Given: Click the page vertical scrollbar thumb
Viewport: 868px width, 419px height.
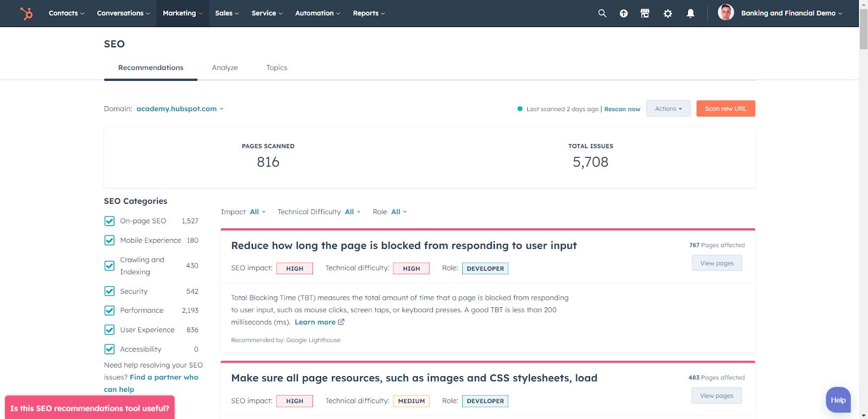Looking at the screenshot, I should click(864, 28).
